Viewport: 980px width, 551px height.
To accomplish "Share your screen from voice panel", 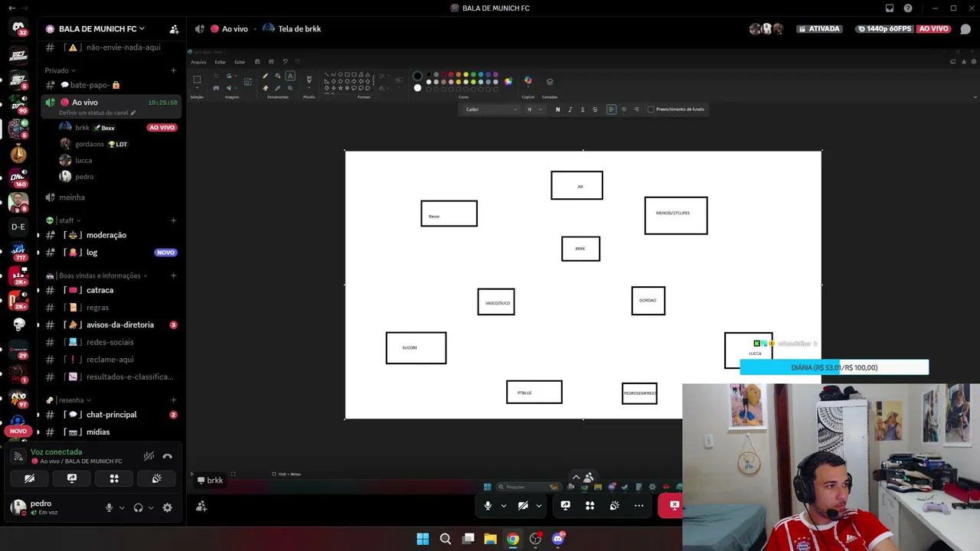I will click(72, 478).
